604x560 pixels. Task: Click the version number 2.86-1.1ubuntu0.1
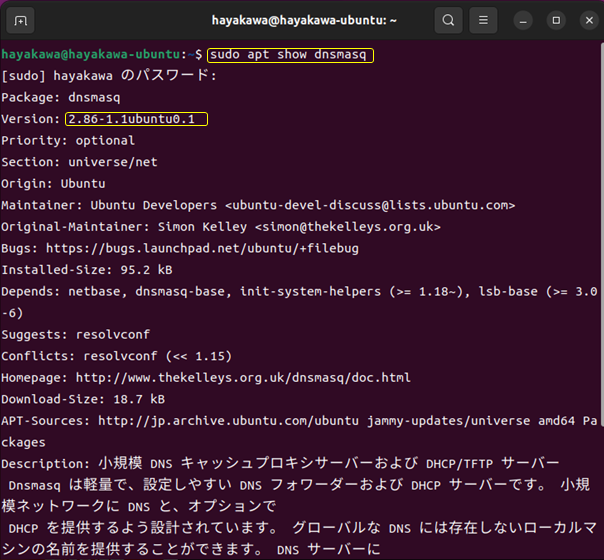point(136,119)
